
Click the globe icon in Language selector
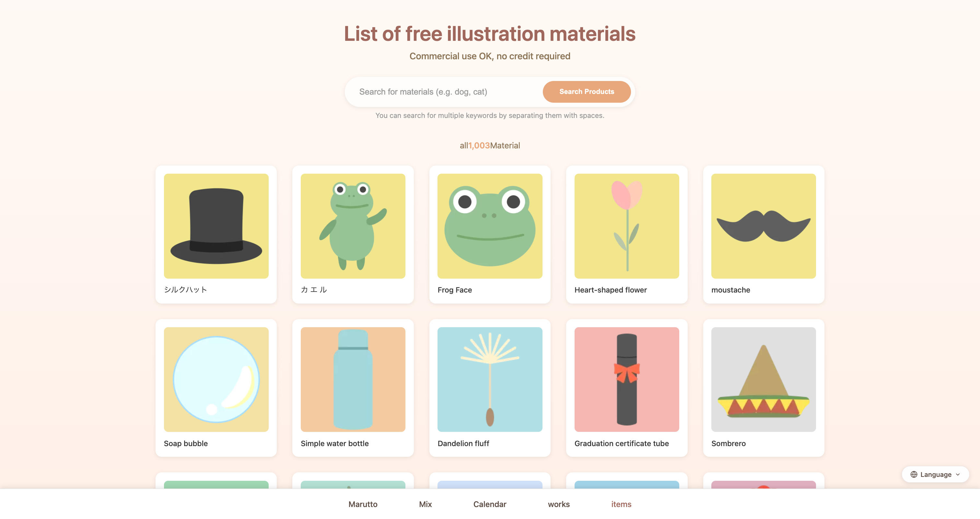tap(914, 474)
